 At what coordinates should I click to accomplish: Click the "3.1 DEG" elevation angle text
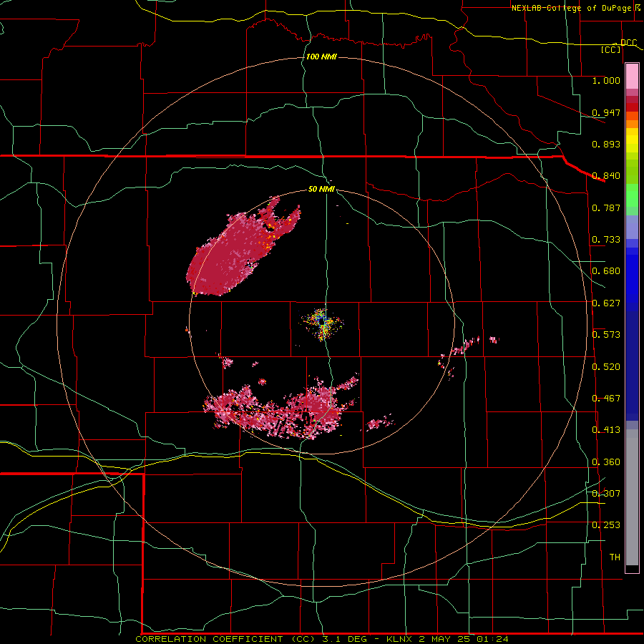(345, 639)
